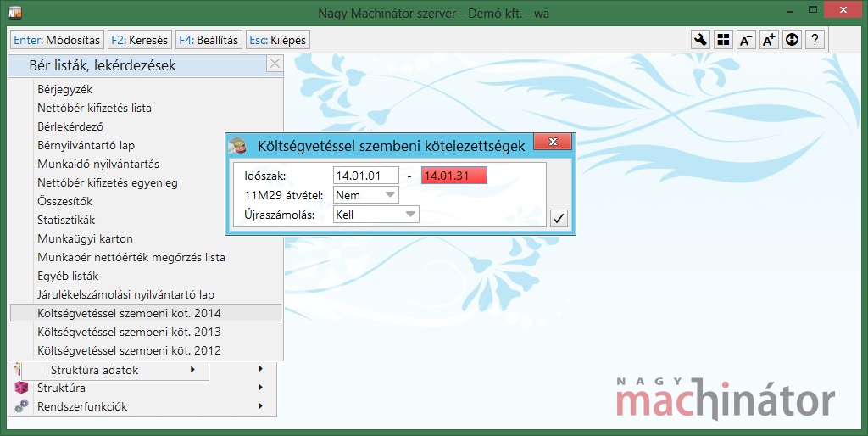Open the wrench settings icon
The height and width of the screenshot is (436, 868).
(x=700, y=40)
